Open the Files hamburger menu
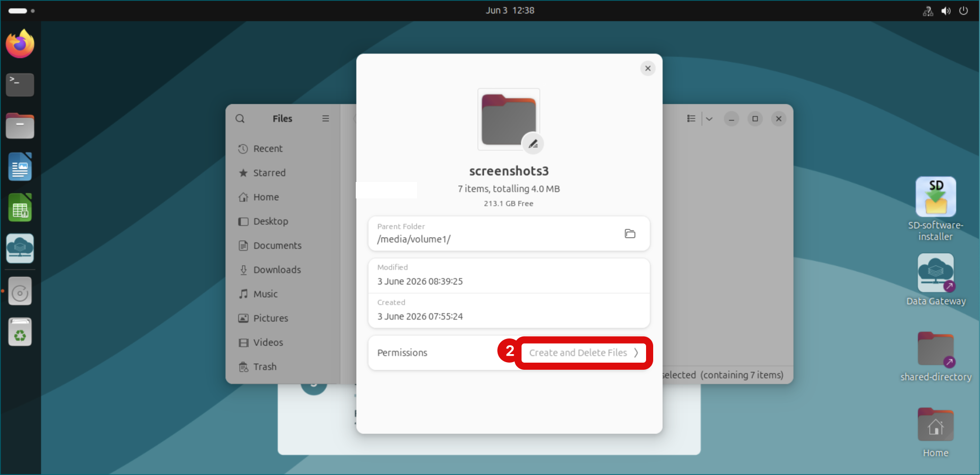The image size is (980, 475). tap(325, 119)
